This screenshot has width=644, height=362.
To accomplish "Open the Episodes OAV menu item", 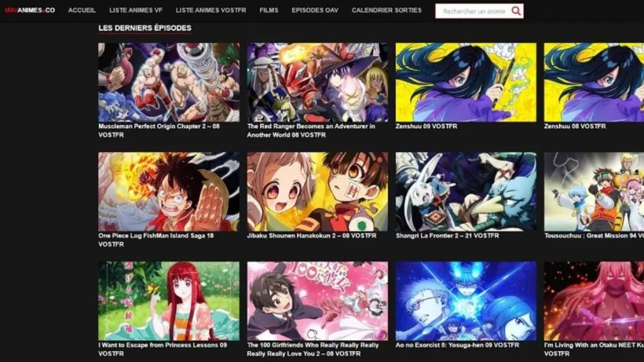I will pyautogui.click(x=314, y=10).
